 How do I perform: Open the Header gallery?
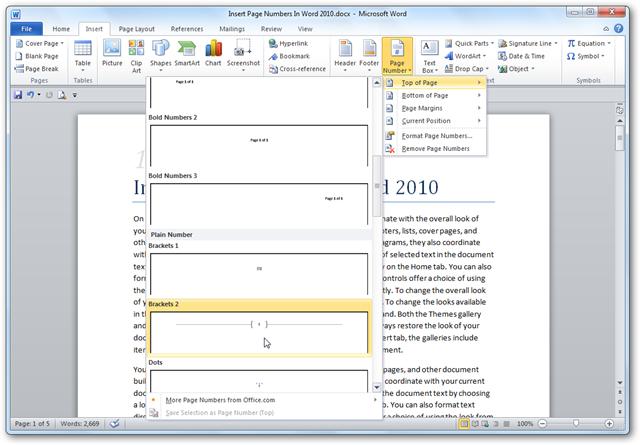pos(345,56)
